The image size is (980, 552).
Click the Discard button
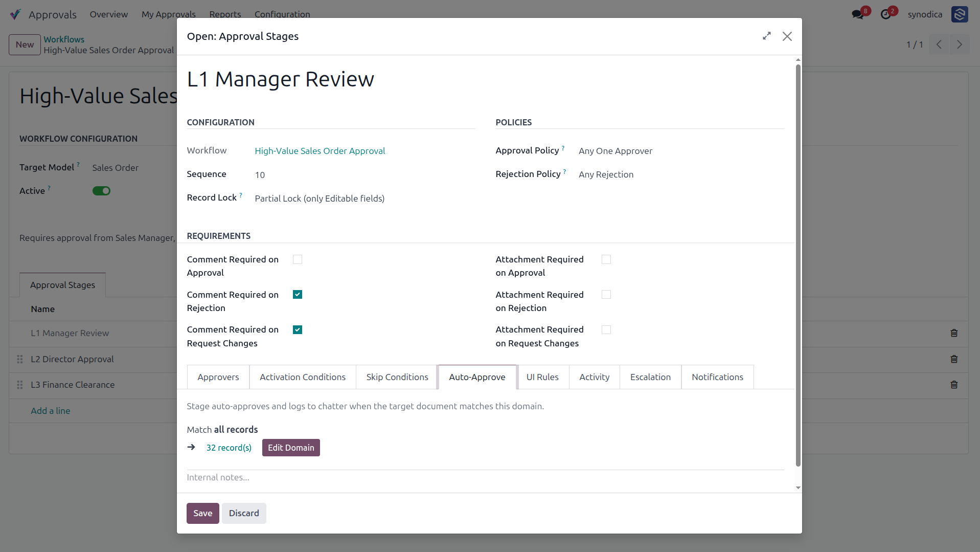coord(244,513)
